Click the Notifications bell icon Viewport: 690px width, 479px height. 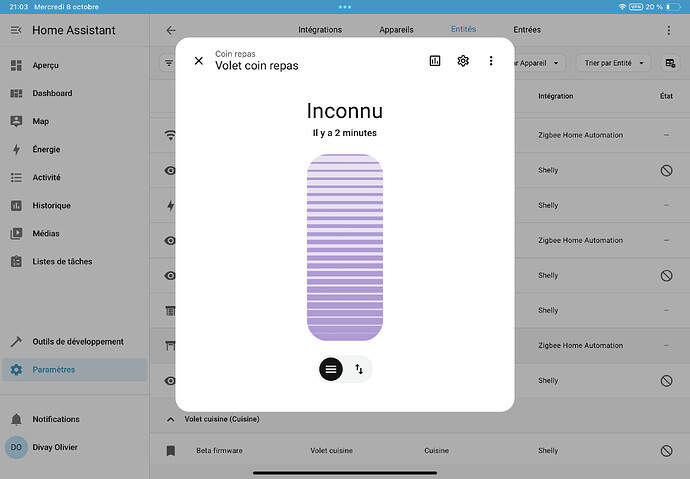16,419
